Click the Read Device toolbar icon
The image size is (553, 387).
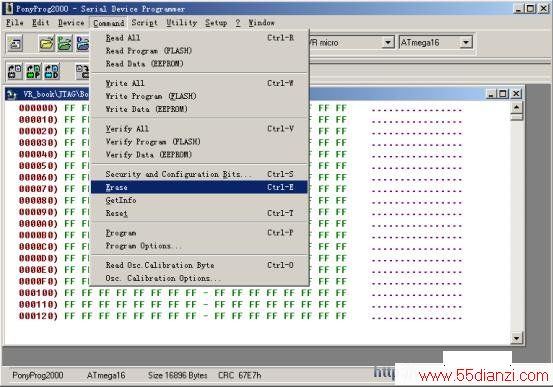pyautogui.click(x=15, y=71)
